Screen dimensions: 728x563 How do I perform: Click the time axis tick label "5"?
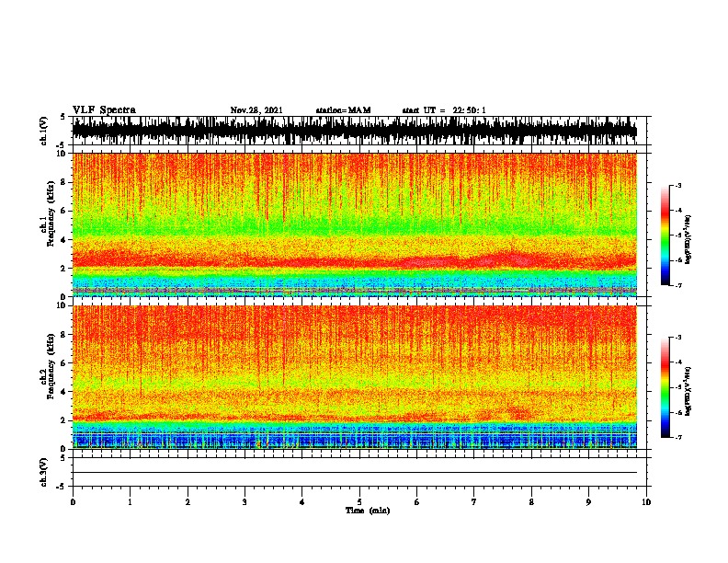[x=359, y=501]
